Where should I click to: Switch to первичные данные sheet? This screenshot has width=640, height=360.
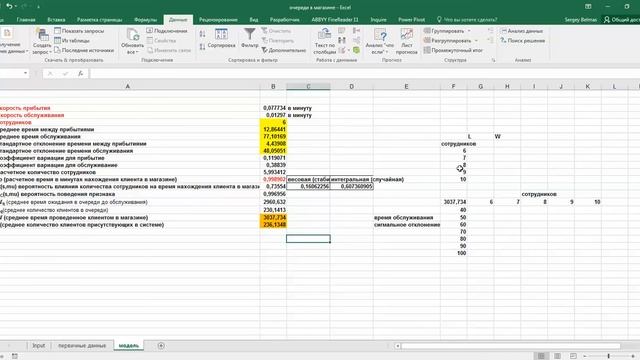(x=82, y=346)
